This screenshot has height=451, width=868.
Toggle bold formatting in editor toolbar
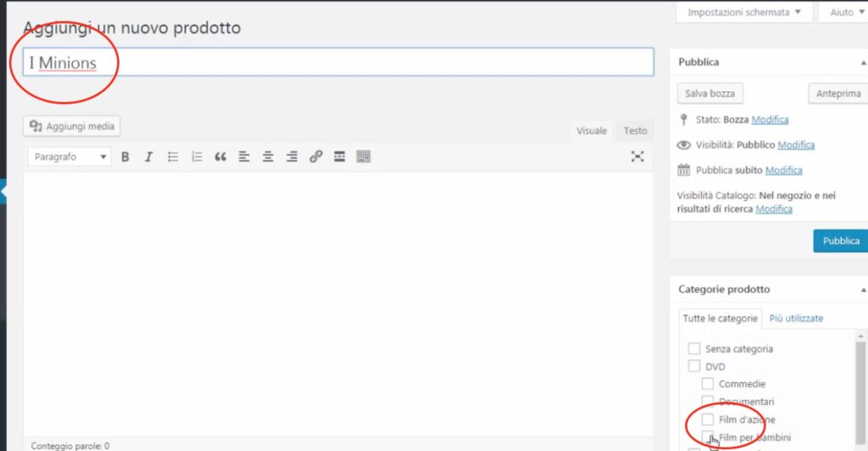(x=125, y=157)
